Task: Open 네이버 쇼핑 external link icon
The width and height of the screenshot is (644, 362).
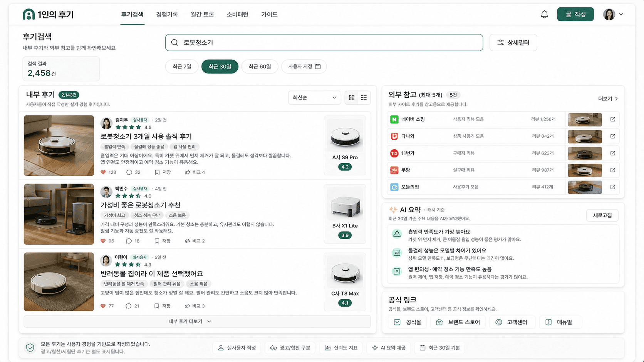Action: pyautogui.click(x=613, y=119)
